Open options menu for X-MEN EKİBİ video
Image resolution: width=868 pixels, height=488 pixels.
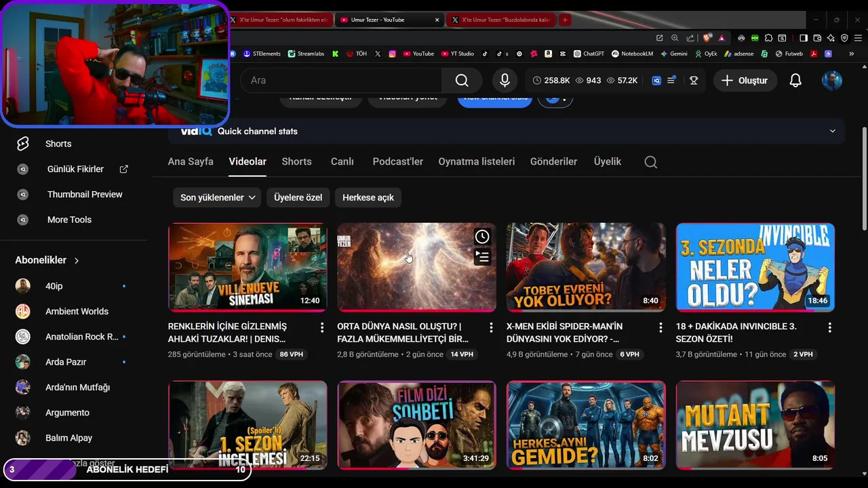click(660, 327)
